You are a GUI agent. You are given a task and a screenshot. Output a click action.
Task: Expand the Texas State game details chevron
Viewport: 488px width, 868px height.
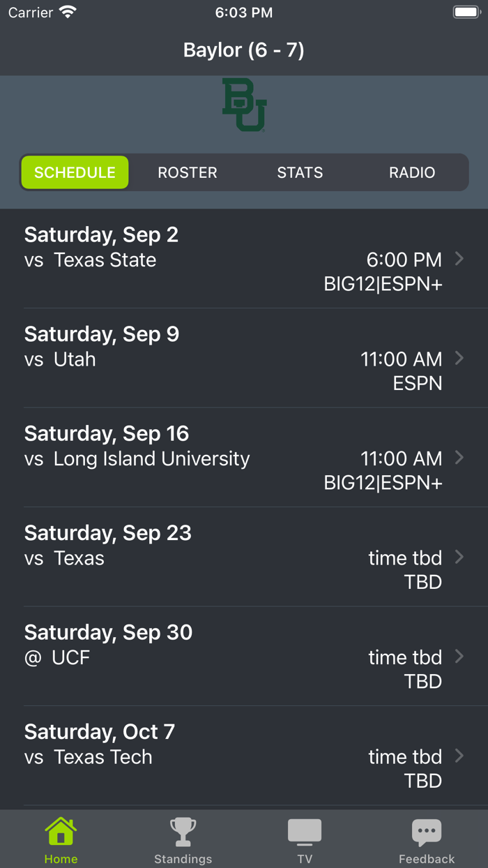pos(459,258)
